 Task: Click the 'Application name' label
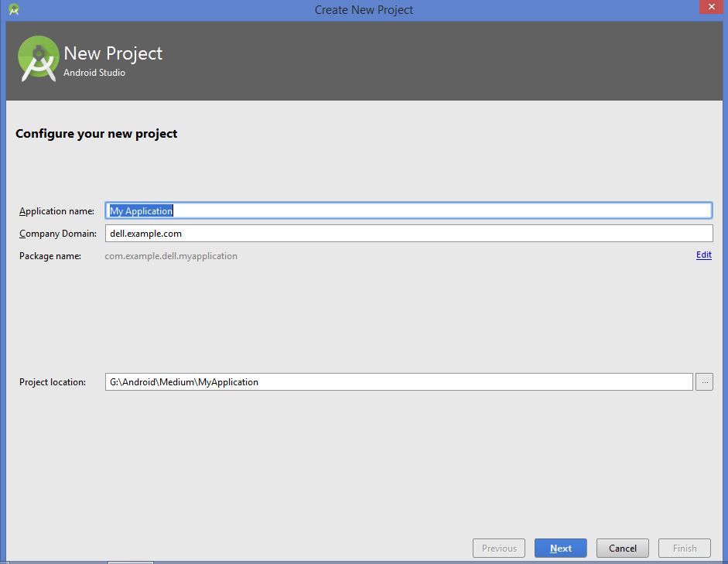[x=56, y=210]
